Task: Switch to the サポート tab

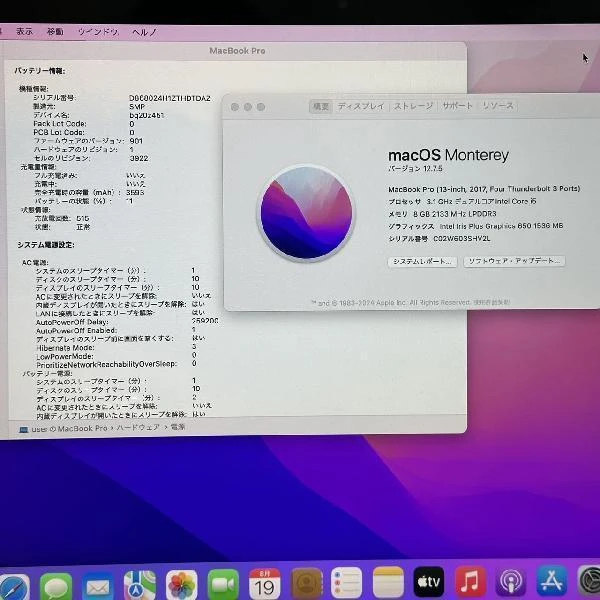Action: 457,106
